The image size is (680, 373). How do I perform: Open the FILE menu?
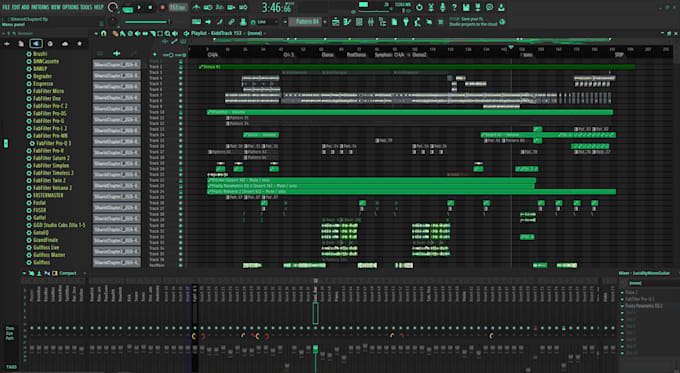click(x=6, y=7)
